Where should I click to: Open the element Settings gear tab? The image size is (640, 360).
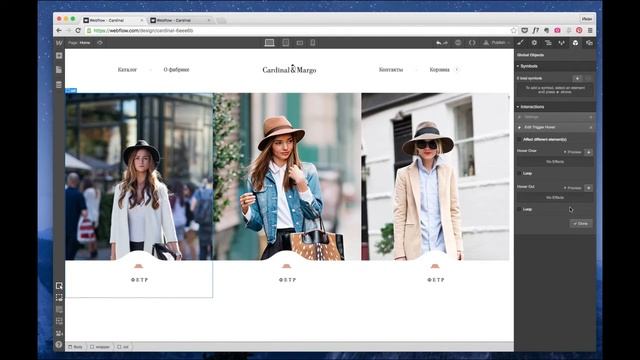point(534,43)
